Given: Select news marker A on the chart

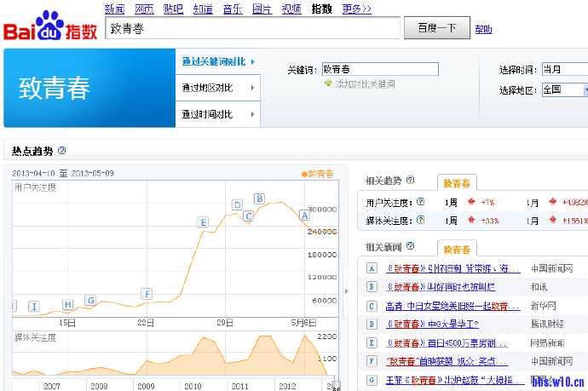Looking at the screenshot, I should point(304,216).
